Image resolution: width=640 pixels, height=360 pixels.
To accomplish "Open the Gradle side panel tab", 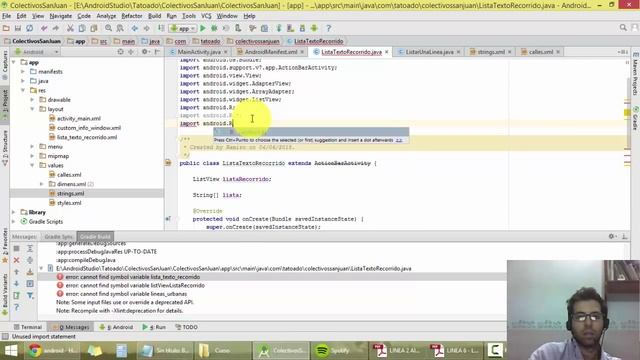I will click(x=636, y=119).
